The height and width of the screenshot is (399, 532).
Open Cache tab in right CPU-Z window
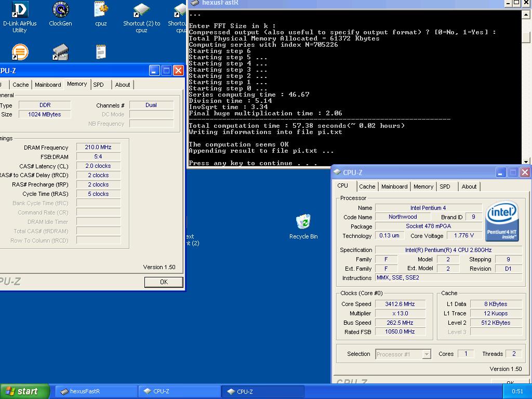pyautogui.click(x=367, y=187)
